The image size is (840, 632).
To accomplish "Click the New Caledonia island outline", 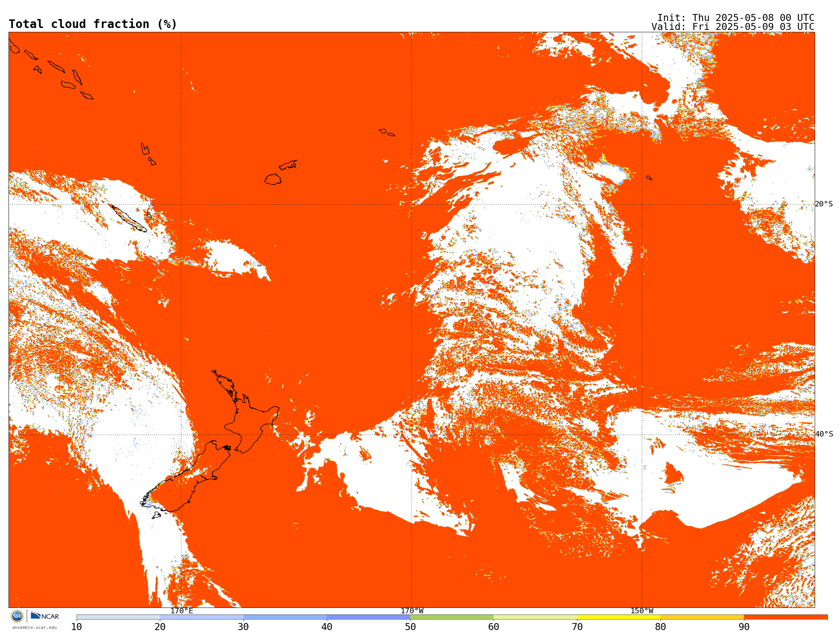I will point(128,218).
